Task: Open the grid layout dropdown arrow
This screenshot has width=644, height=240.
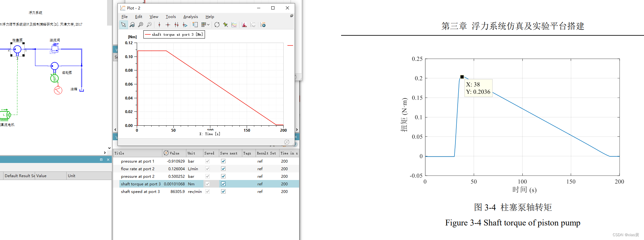Action: [x=208, y=25]
